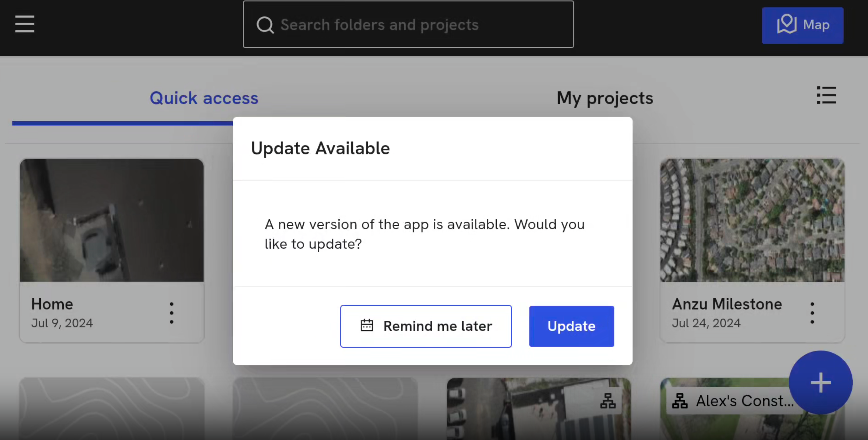This screenshot has width=868, height=440.
Task: Open Anzu Milestone three-dot options menu
Action: tap(812, 313)
